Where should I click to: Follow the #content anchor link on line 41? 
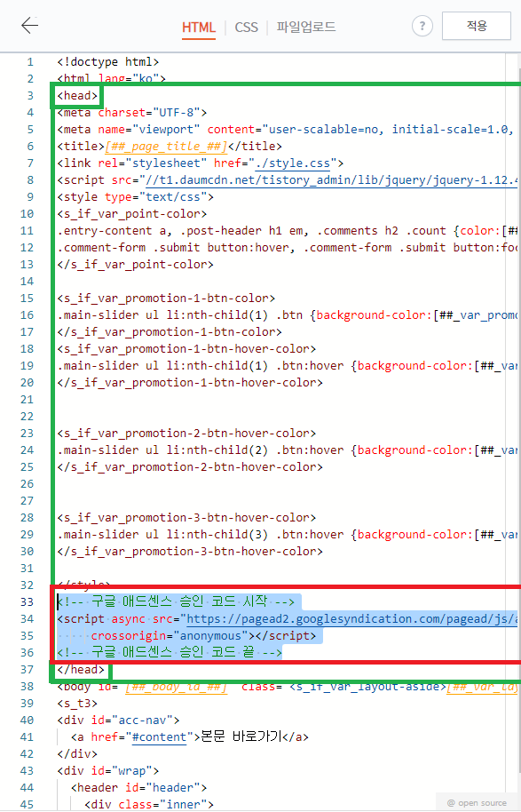(x=160, y=736)
